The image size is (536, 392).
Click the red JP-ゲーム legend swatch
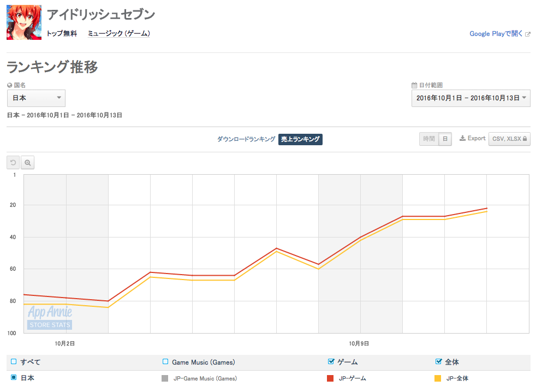pos(330,378)
